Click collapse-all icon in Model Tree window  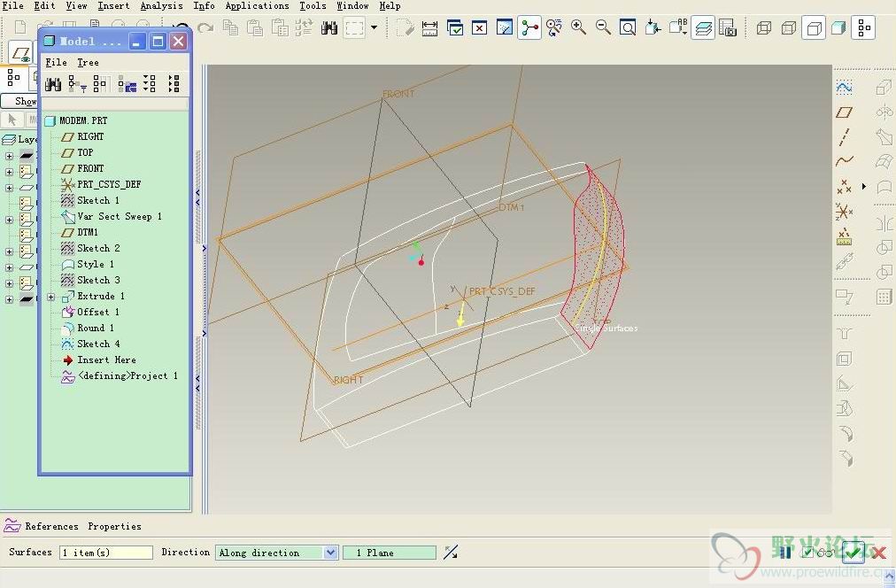pos(174,83)
